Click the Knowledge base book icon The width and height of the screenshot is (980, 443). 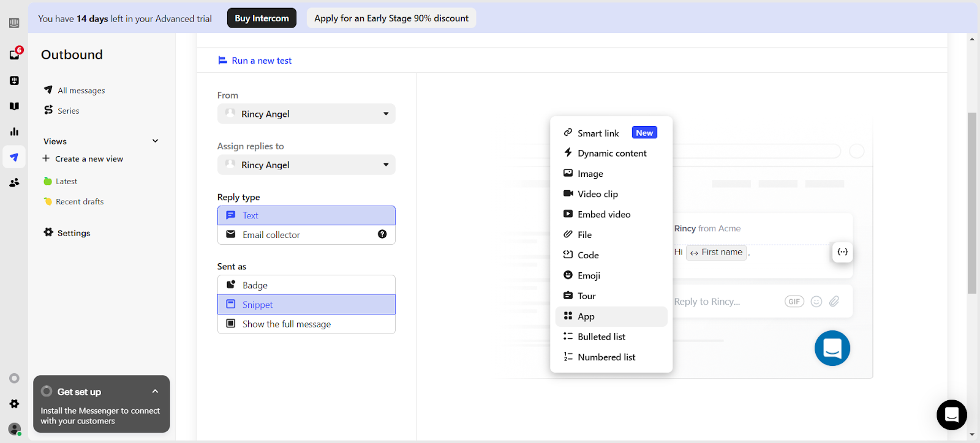tap(14, 106)
